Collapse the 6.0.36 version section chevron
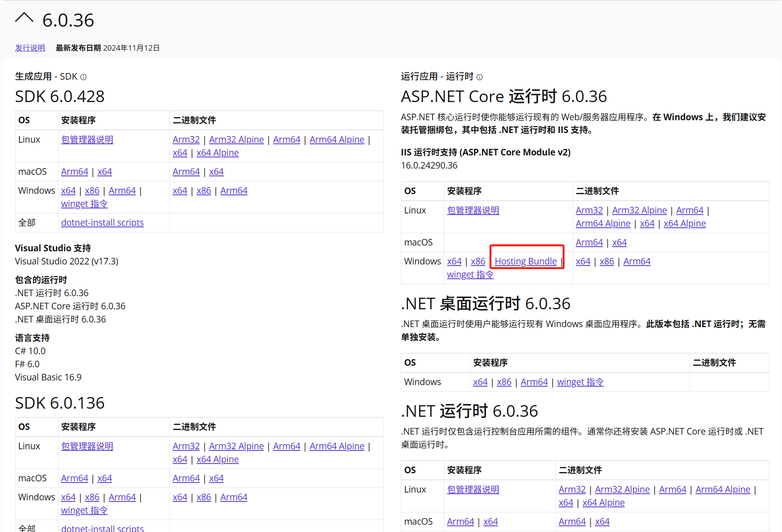Viewport: 782px width, 532px height. [x=24, y=18]
